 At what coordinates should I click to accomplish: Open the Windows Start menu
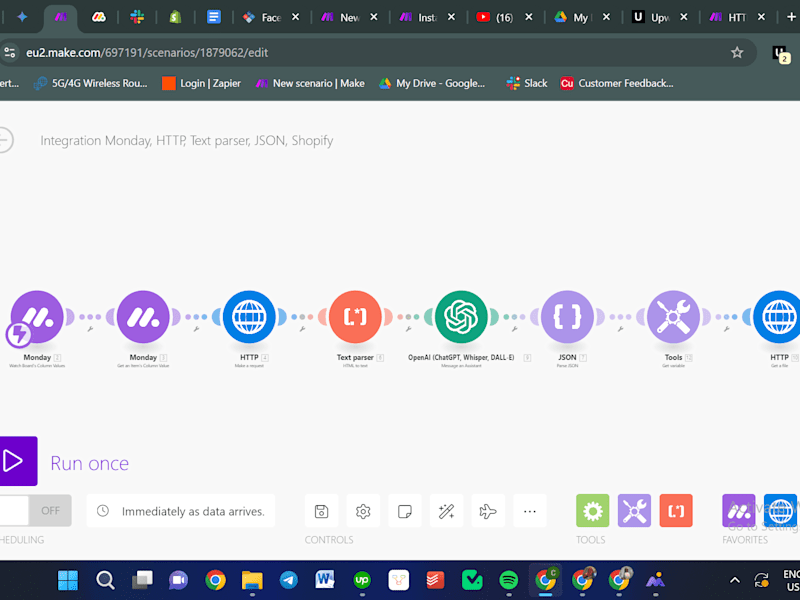(x=68, y=580)
